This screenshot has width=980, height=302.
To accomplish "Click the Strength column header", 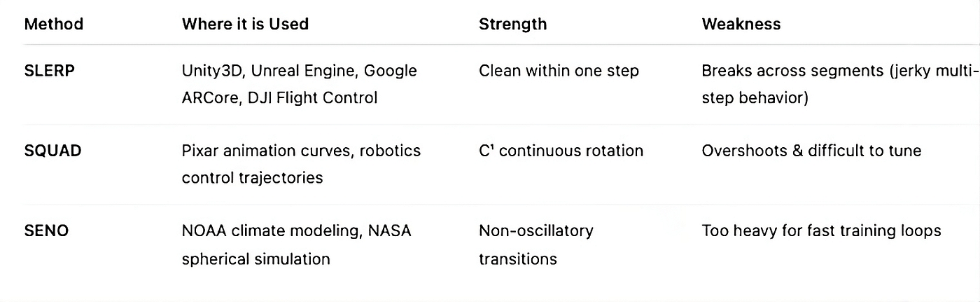I will point(513,24).
